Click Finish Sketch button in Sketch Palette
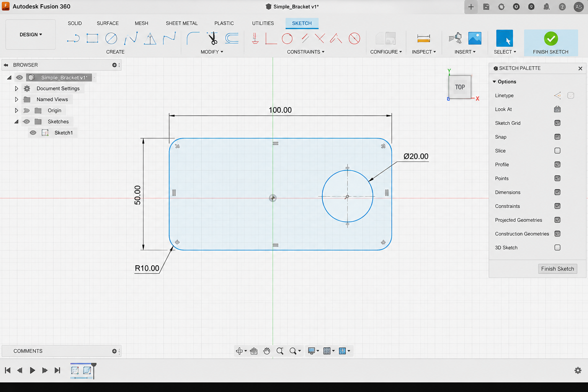Viewport: 588px width, 392px height. [557, 269]
